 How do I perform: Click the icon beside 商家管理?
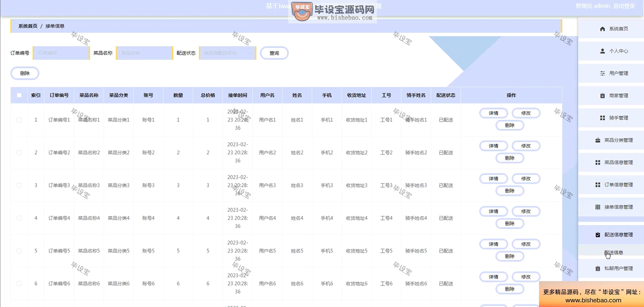(x=603, y=96)
